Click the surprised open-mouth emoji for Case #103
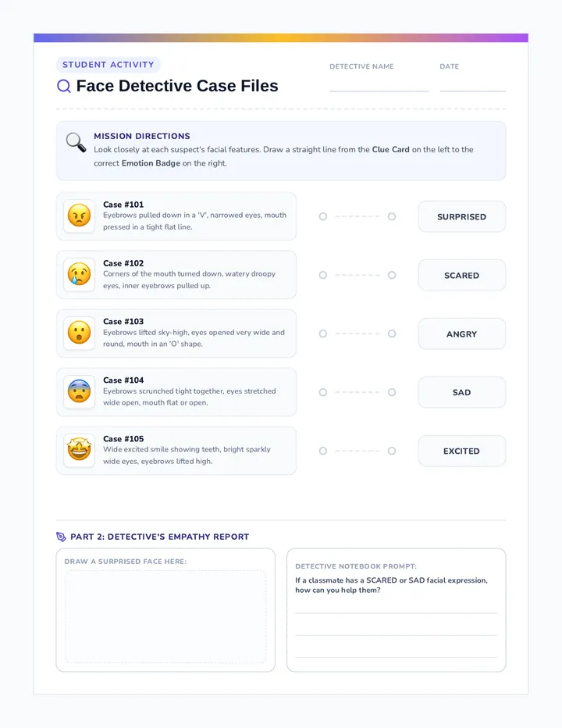562x728 pixels. (79, 333)
